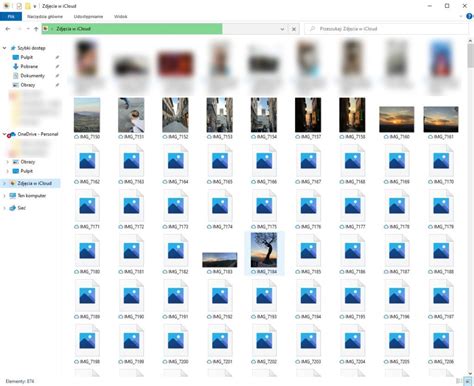Select the IMG_7198 file icon
The width and height of the screenshot is (474, 386).
coord(87,341)
